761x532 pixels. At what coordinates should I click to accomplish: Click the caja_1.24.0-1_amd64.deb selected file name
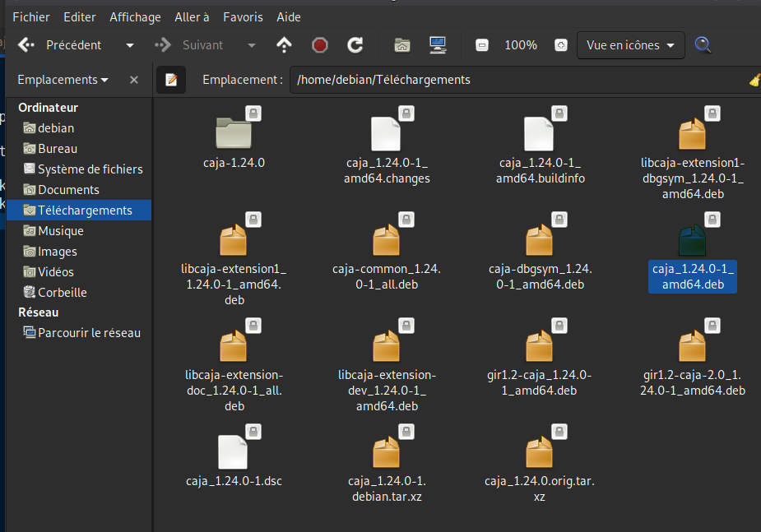pyautogui.click(x=693, y=276)
